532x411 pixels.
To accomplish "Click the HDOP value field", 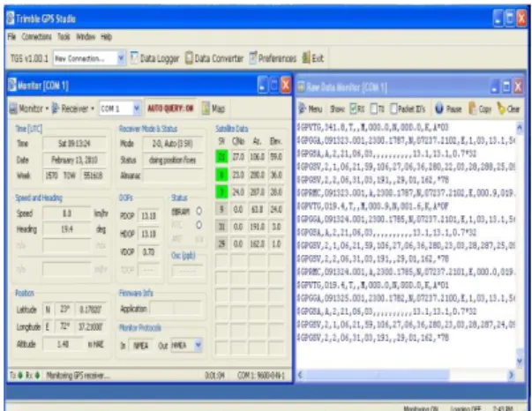I will [x=148, y=234].
